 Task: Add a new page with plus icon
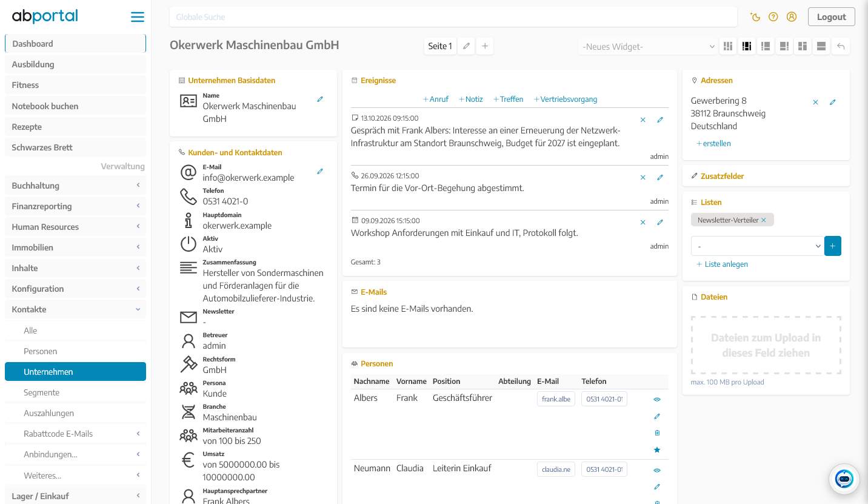485,46
